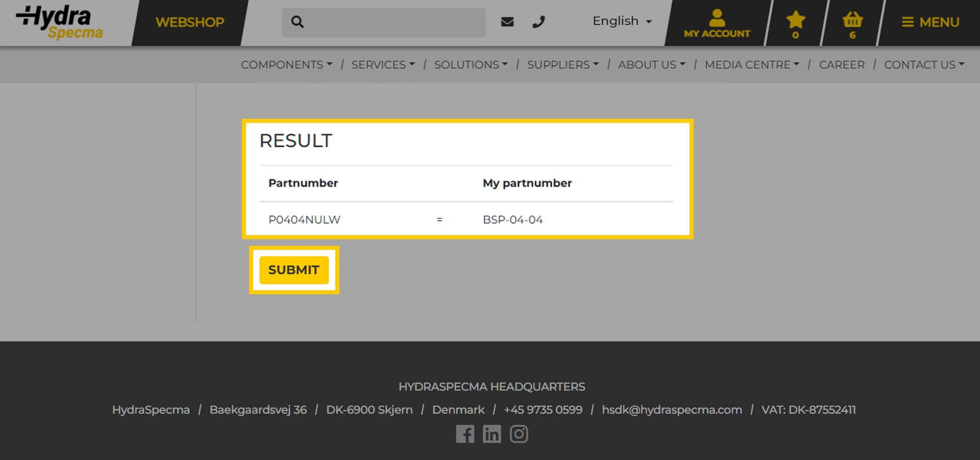Viewport: 980px width, 460px height.
Task: Click the hsdk@hydraspecma.com email link
Action: pyautogui.click(x=672, y=410)
